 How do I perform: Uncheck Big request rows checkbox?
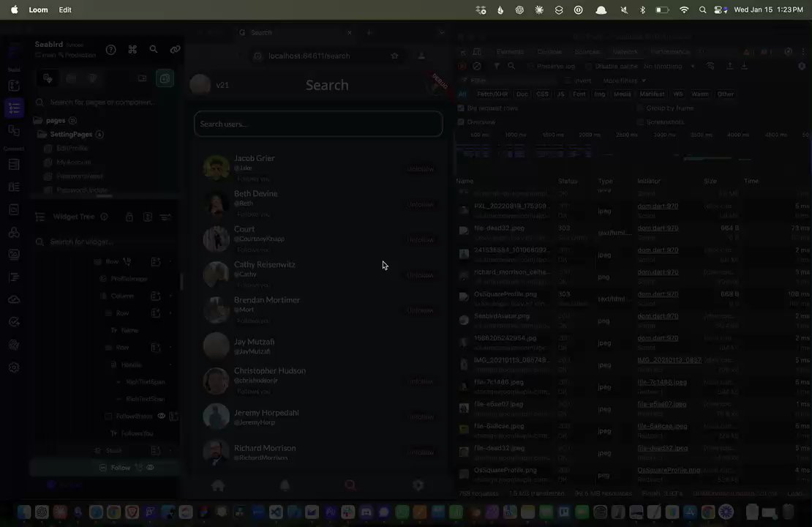(461, 108)
